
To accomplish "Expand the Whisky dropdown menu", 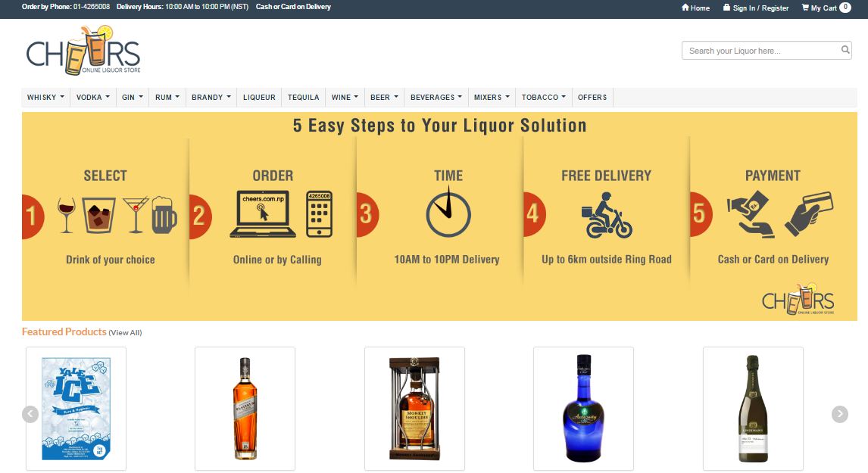I will pos(45,97).
